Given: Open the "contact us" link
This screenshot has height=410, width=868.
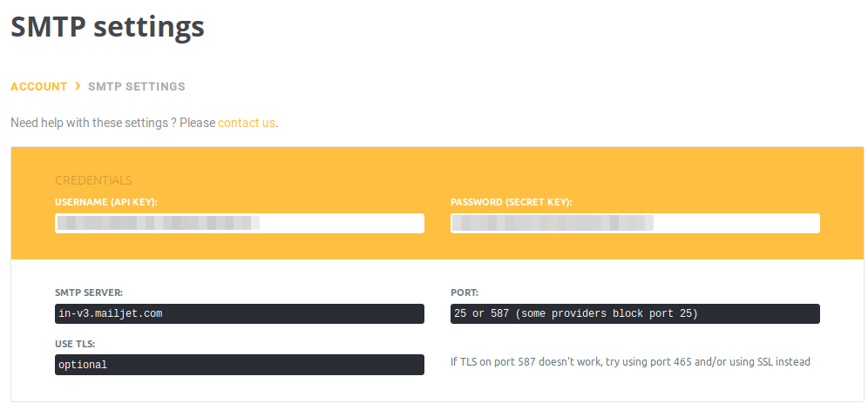Looking at the screenshot, I should [x=246, y=123].
